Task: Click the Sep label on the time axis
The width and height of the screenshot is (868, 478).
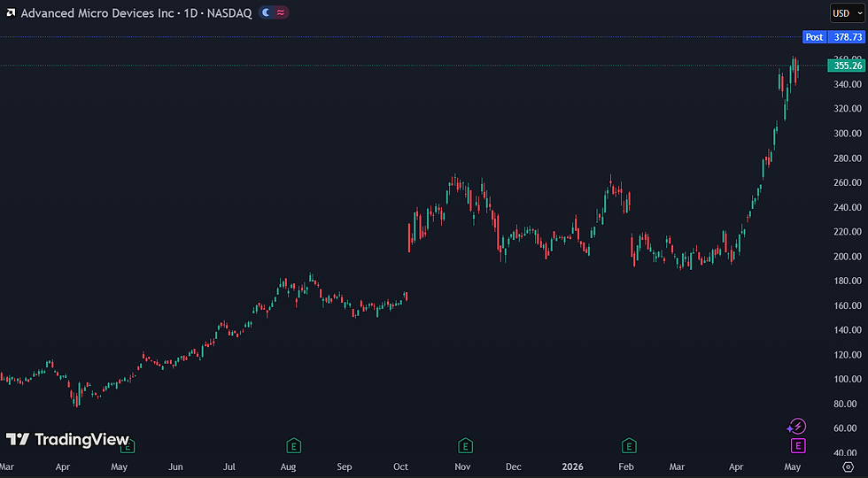Action: coord(345,467)
